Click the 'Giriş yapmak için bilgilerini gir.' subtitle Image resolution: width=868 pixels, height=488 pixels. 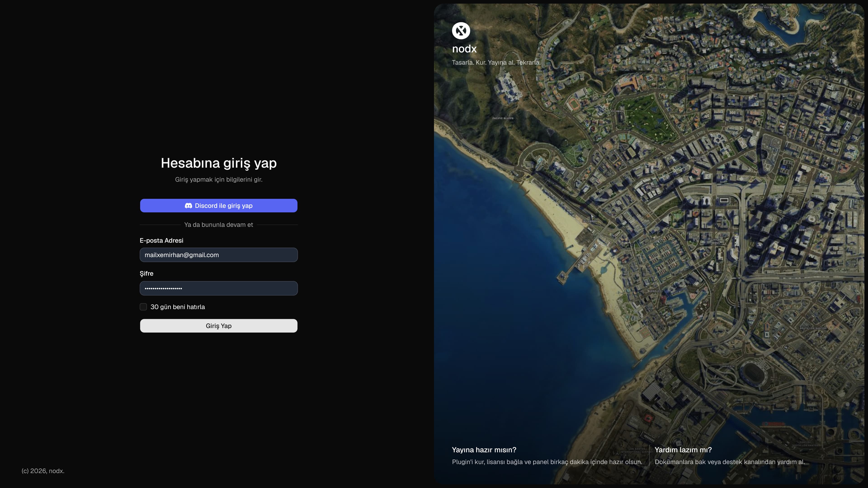(219, 180)
